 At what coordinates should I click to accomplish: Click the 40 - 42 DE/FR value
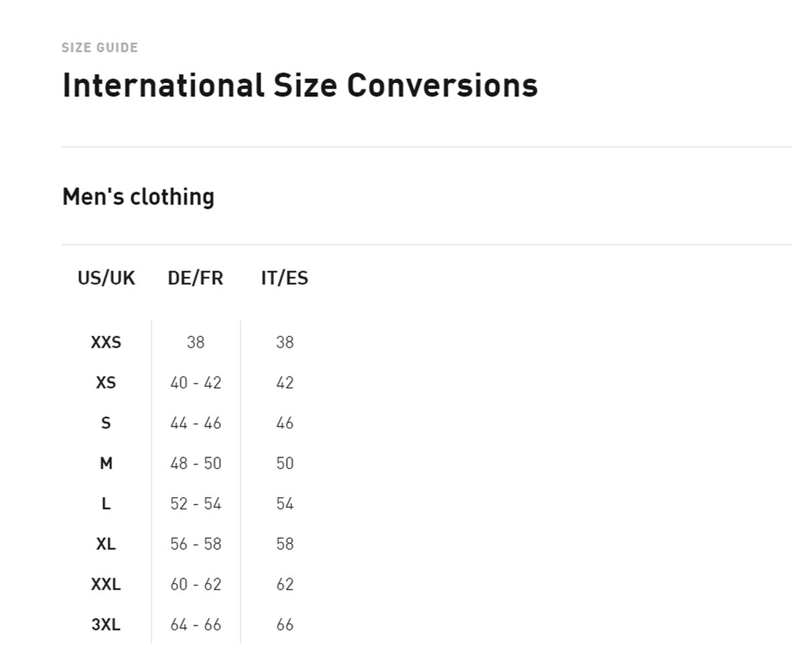coord(196,383)
